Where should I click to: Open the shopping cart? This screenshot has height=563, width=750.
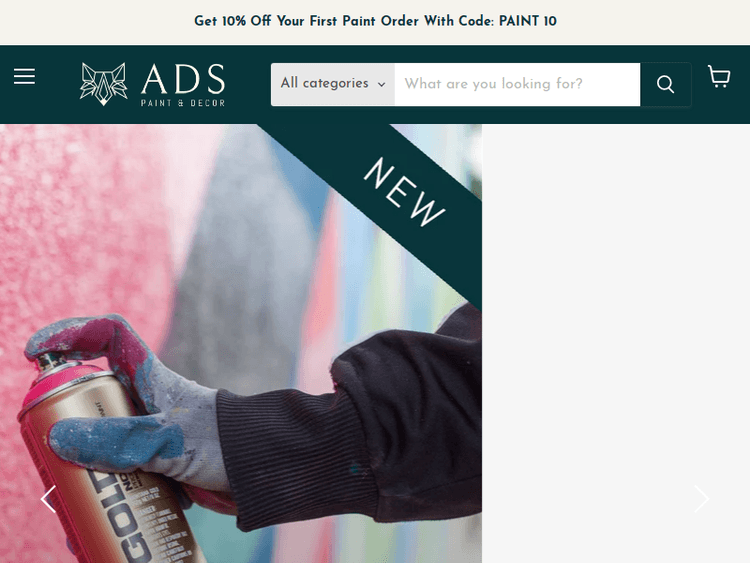pyautogui.click(x=719, y=77)
